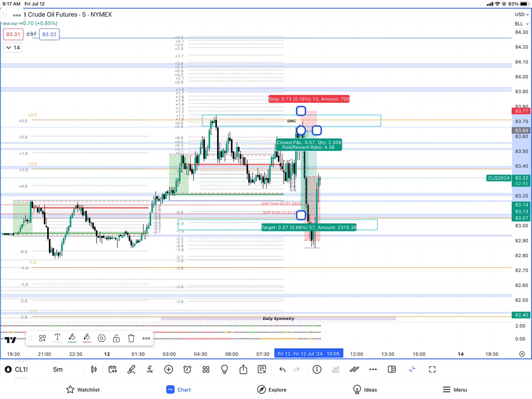Open the bar replay icon in toolbar

point(113,369)
